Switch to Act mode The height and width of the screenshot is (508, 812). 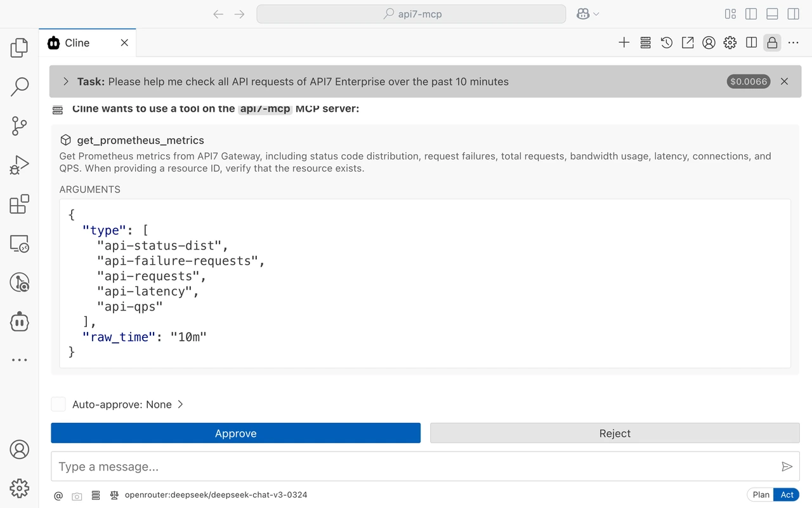point(787,495)
